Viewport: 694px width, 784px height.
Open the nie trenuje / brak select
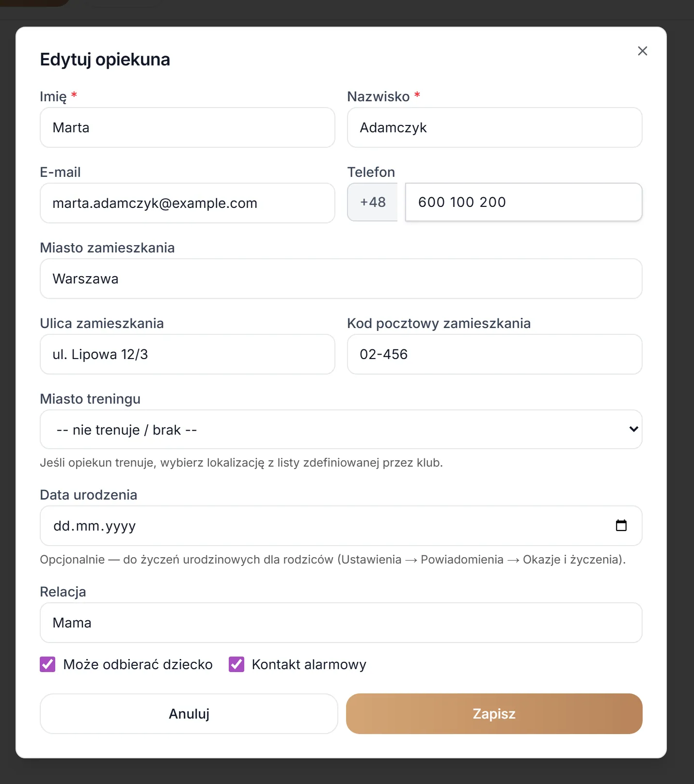[341, 429]
